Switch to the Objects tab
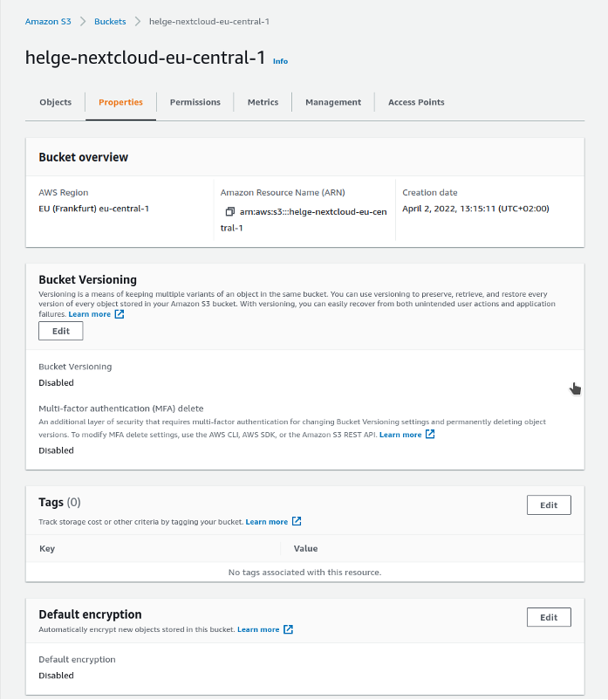Screen dimensions: 608x700 (x=55, y=102)
